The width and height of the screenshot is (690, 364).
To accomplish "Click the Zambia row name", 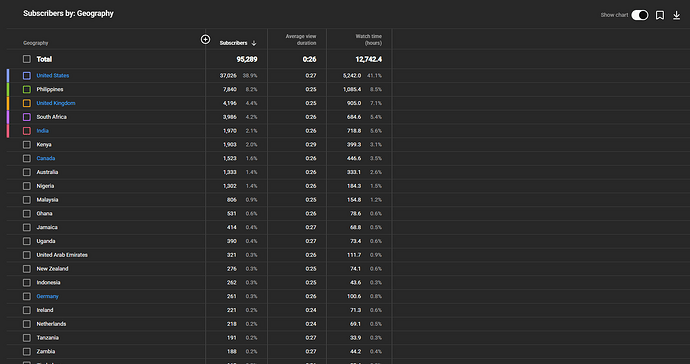I will [x=46, y=351].
